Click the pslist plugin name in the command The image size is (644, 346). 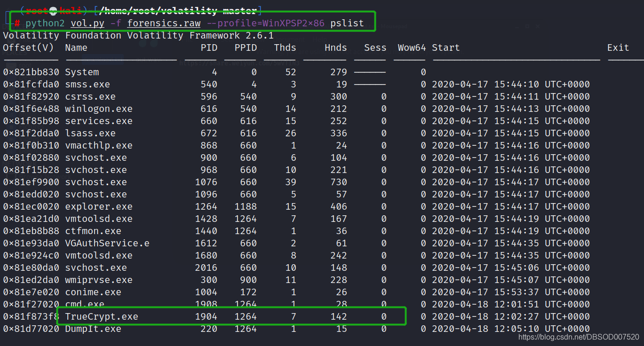[347, 23]
